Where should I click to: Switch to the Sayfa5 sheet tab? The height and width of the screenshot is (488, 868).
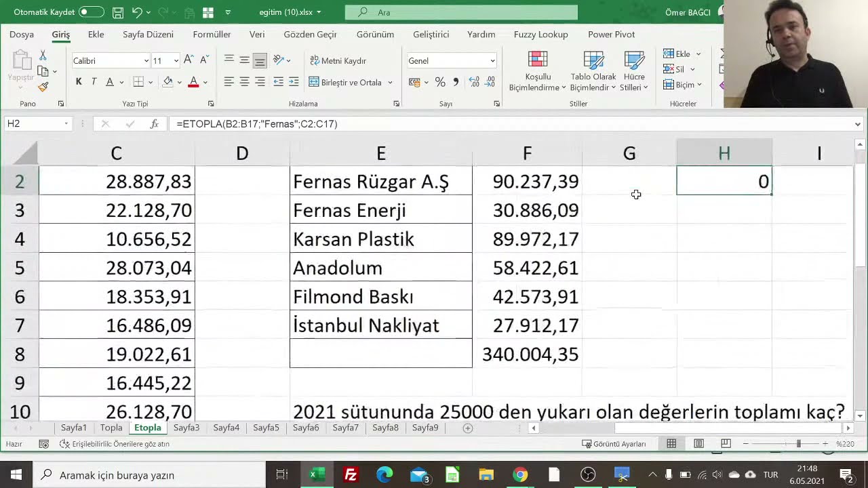click(x=266, y=428)
